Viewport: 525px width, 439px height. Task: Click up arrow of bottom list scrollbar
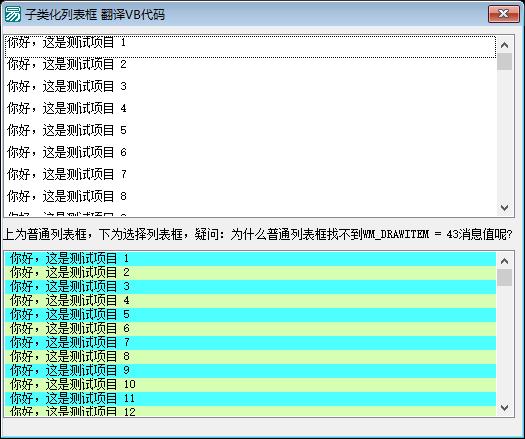(x=504, y=261)
